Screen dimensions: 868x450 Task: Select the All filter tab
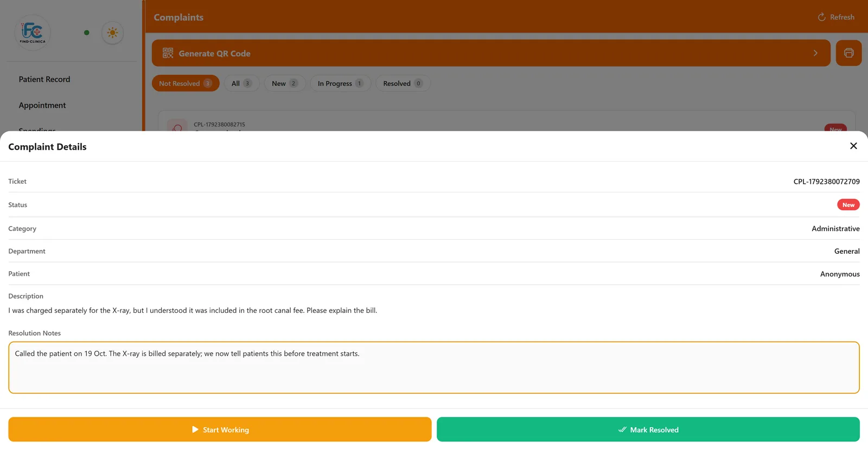point(242,83)
